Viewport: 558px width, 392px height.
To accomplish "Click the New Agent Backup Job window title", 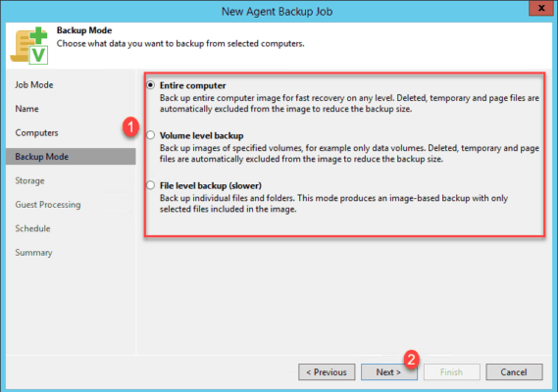I will pos(277,12).
